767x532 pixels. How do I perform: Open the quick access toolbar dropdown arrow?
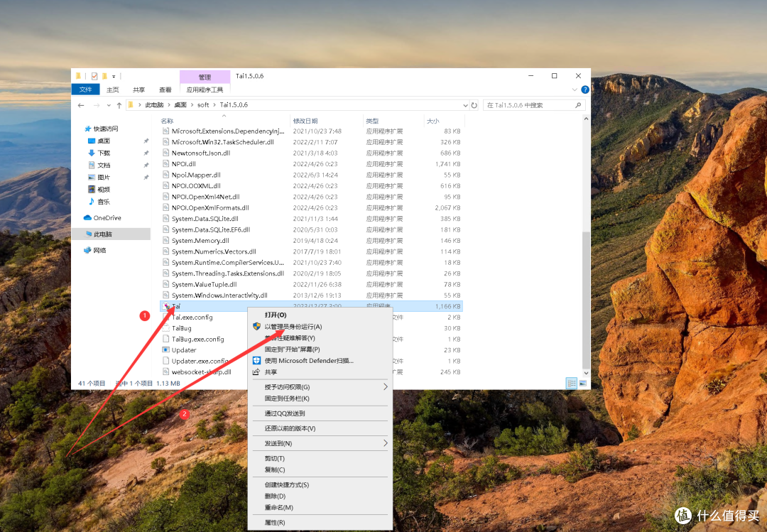[114, 76]
